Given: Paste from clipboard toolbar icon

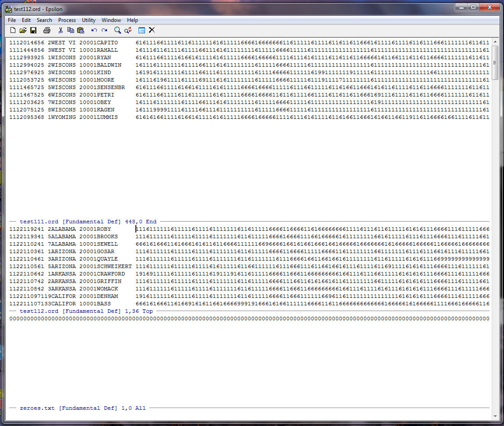Looking at the screenshot, I should 81,30.
